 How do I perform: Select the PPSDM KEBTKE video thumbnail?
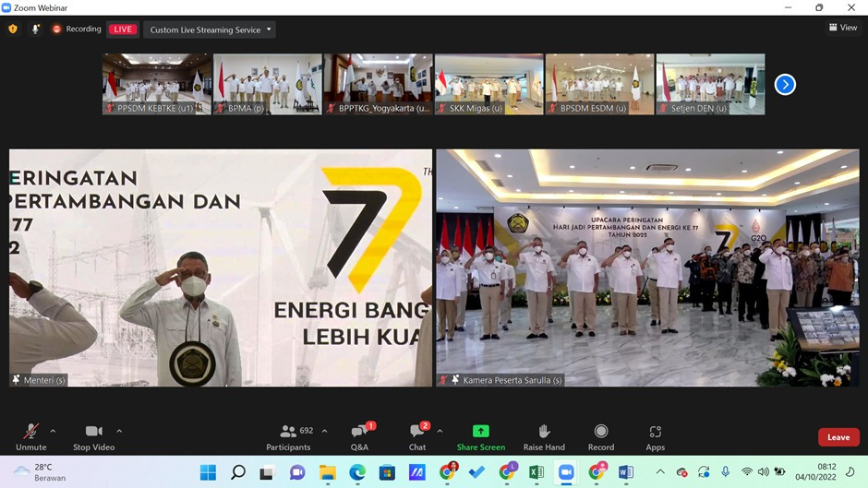click(157, 84)
